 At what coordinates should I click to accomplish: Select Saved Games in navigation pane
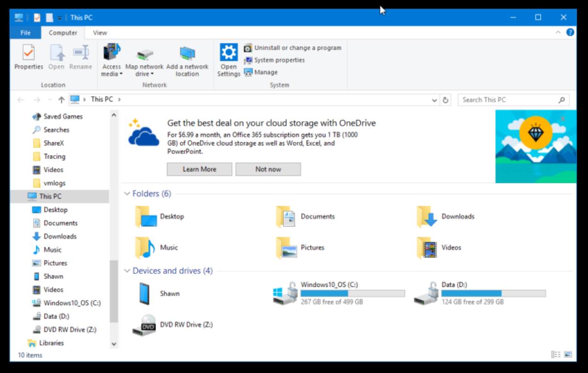58,116
